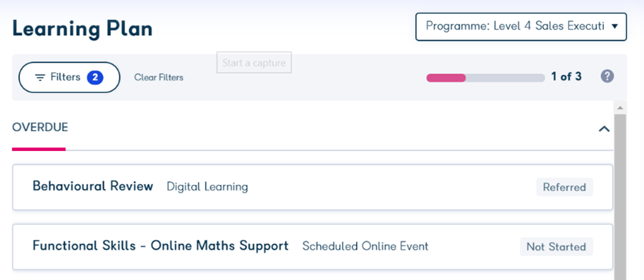The height and width of the screenshot is (280, 644).
Task: Open the Filters button
Action: 69,77
